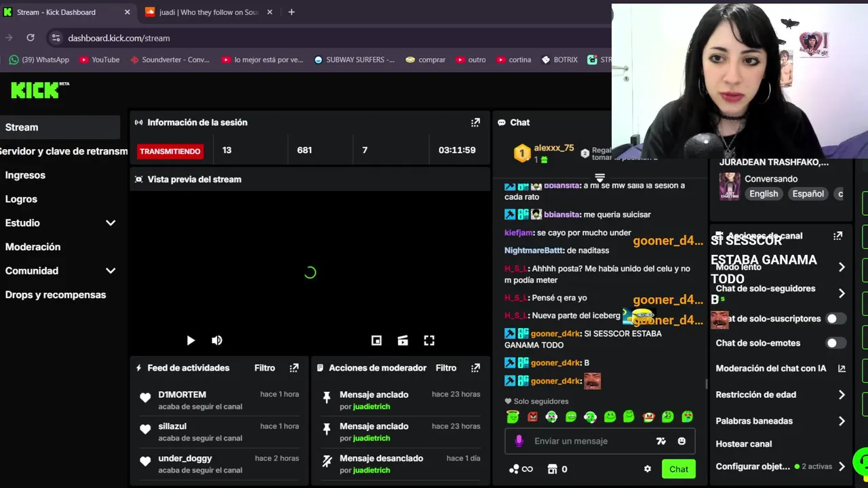Open a new browser tab
The width and height of the screenshot is (868, 488).
click(292, 12)
